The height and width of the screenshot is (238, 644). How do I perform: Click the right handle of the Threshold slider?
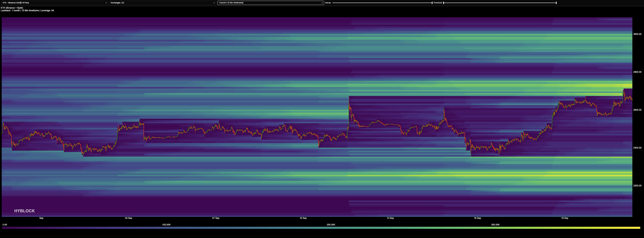(x=556, y=3)
